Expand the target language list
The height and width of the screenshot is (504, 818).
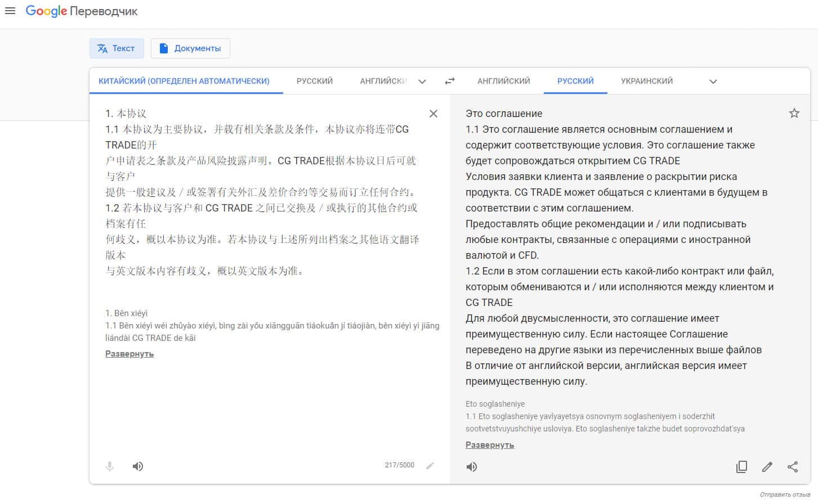713,82
